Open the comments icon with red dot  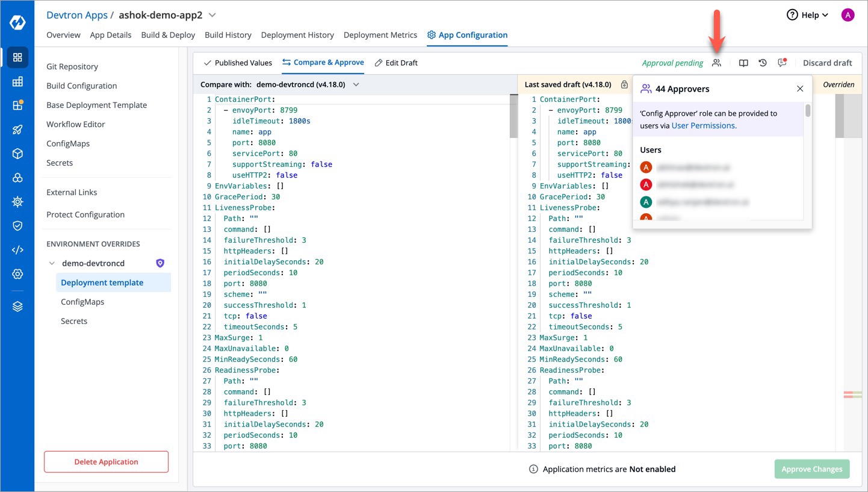pyautogui.click(x=782, y=63)
